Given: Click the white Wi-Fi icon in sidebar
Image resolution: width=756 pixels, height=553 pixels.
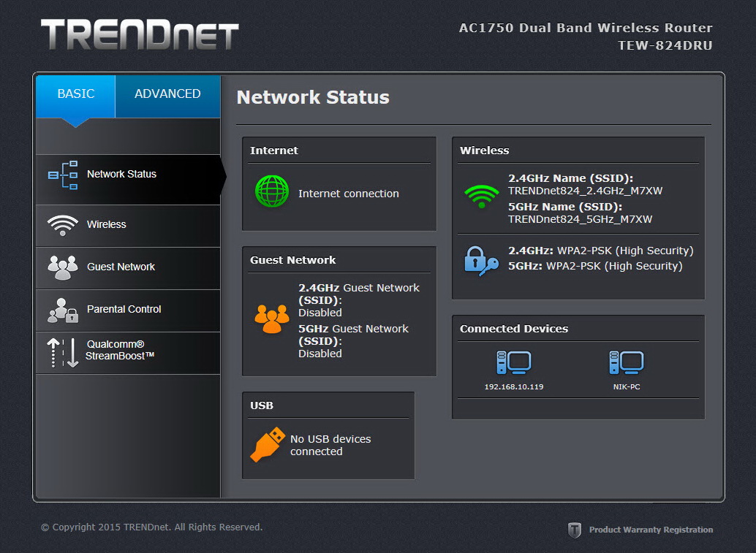Looking at the screenshot, I should point(63,226).
